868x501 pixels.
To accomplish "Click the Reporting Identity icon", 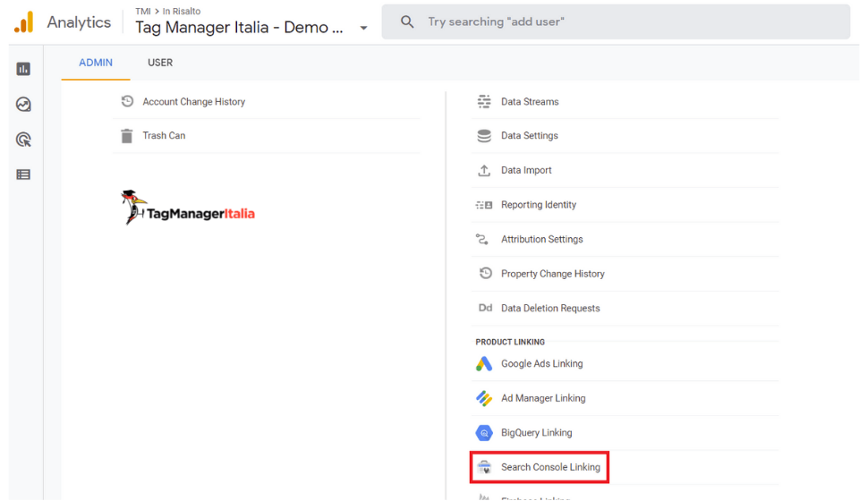I will click(484, 205).
